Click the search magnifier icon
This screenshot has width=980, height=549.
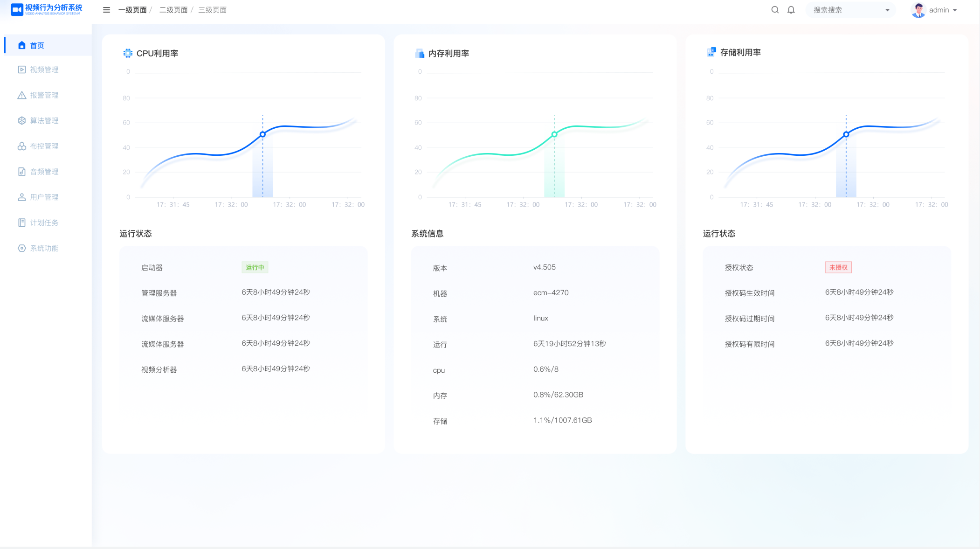[775, 10]
